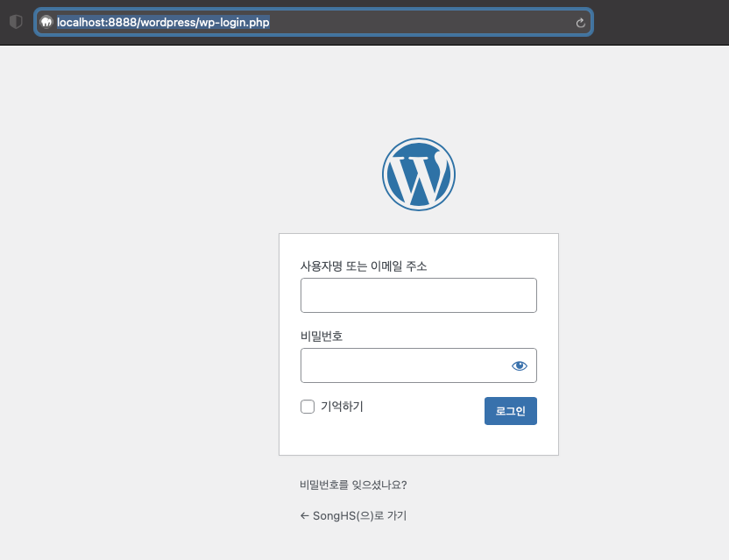Click the shield tracking protection icon
The width and height of the screenshot is (729, 560).
16,22
